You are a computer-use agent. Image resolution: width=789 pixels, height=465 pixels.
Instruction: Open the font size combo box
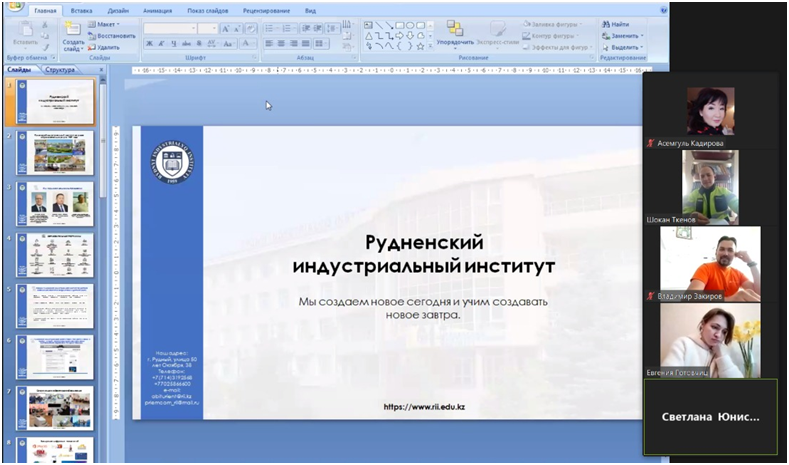click(x=208, y=29)
